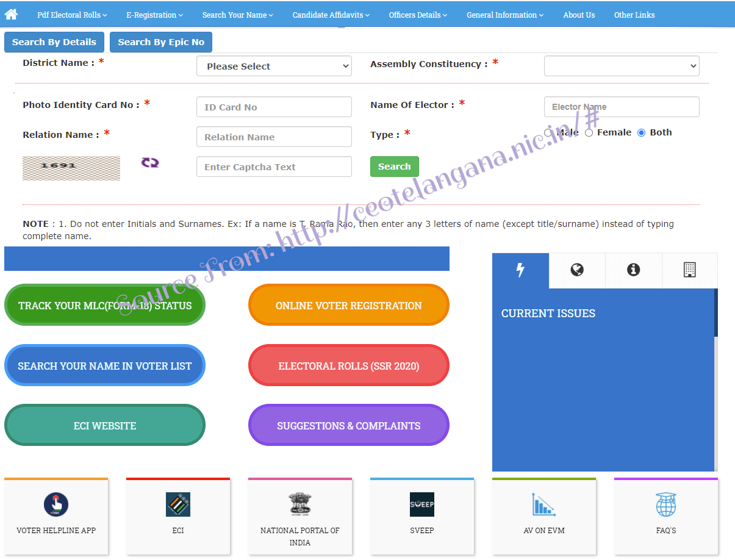
Task: Select the Female radio button
Action: tap(589, 132)
